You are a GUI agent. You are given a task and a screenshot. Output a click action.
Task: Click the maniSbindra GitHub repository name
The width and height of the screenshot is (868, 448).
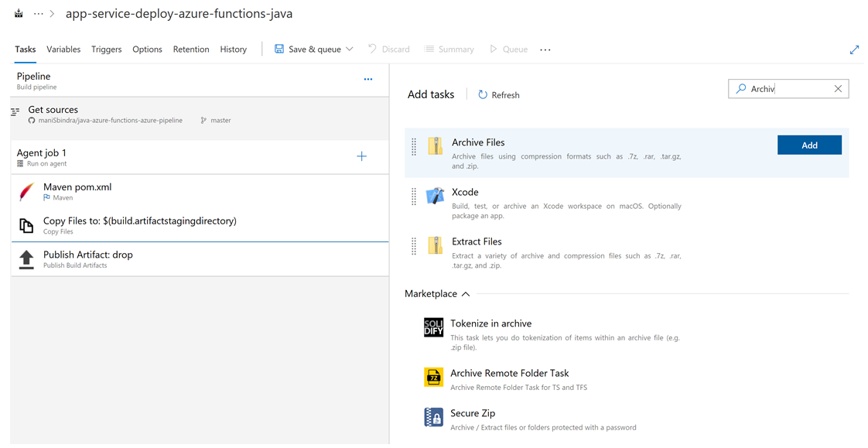tap(110, 120)
